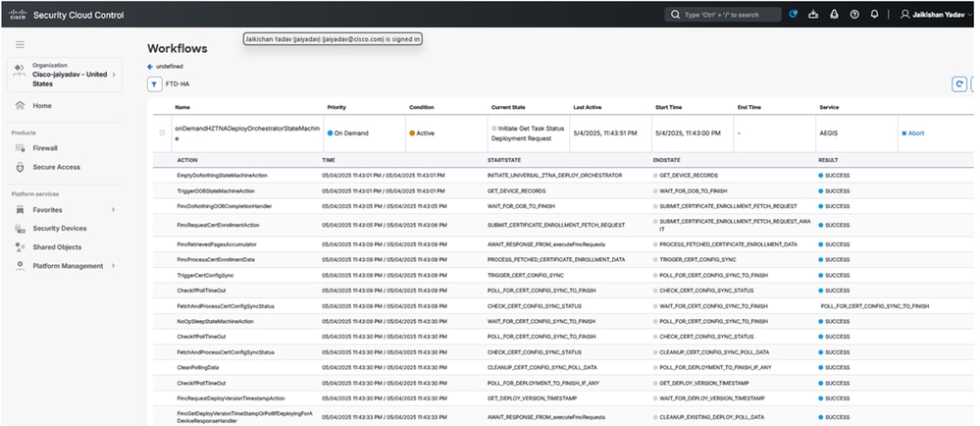Expand Platform Management submenu

coord(113,266)
